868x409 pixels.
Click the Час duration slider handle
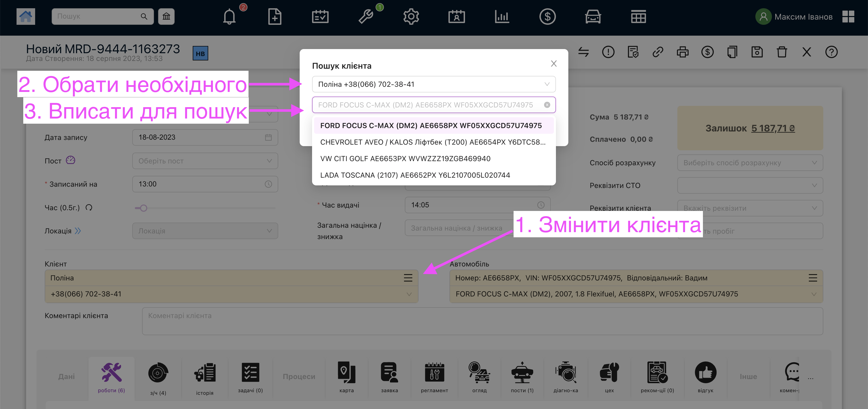point(144,208)
